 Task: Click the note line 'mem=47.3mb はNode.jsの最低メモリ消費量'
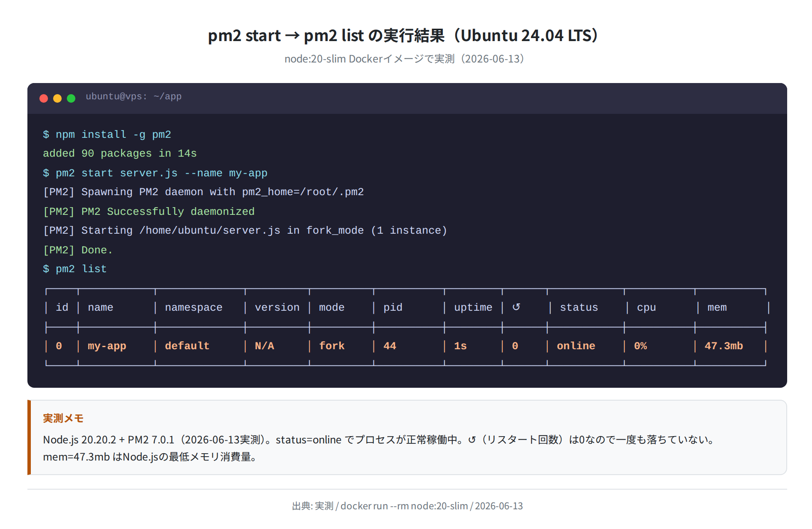150,457
